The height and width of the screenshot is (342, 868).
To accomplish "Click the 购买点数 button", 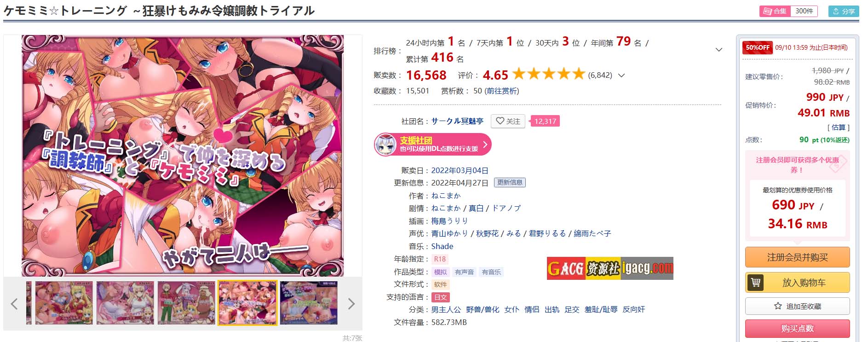I will tap(798, 329).
